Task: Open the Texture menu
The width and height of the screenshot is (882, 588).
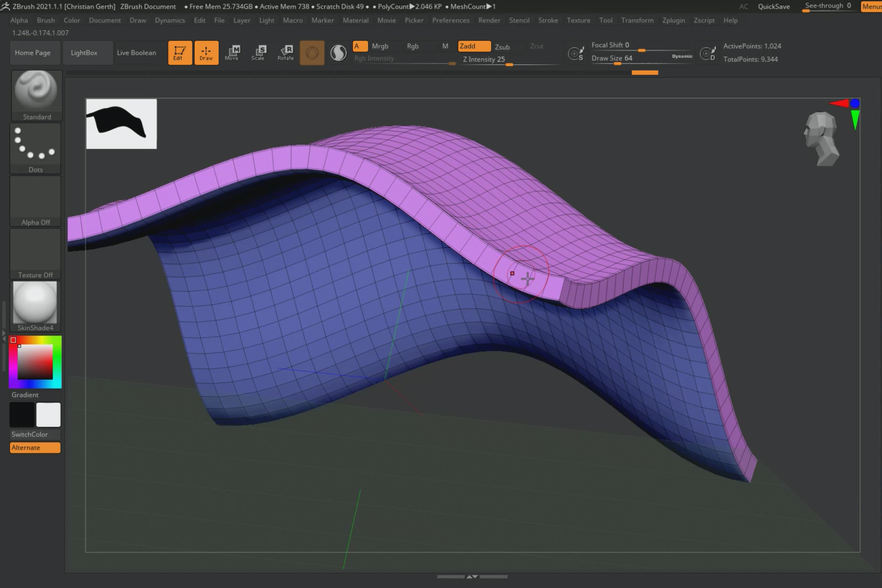Action: coord(578,21)
